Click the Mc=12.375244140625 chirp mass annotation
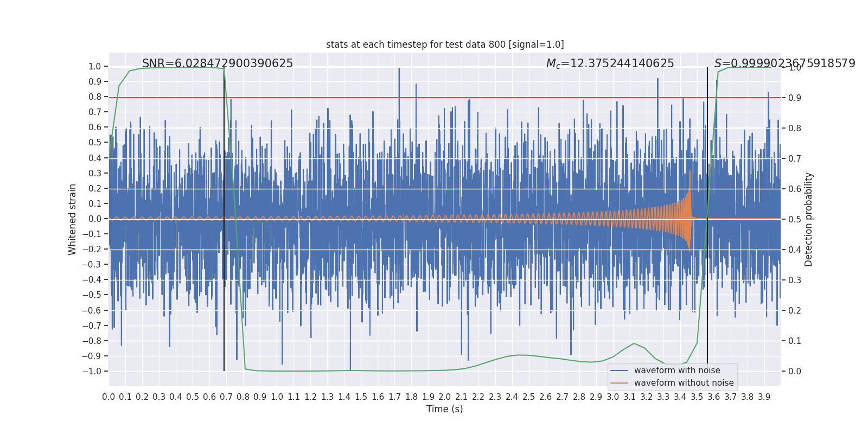Screen dimensions: 868x434 tap(610, 63)
